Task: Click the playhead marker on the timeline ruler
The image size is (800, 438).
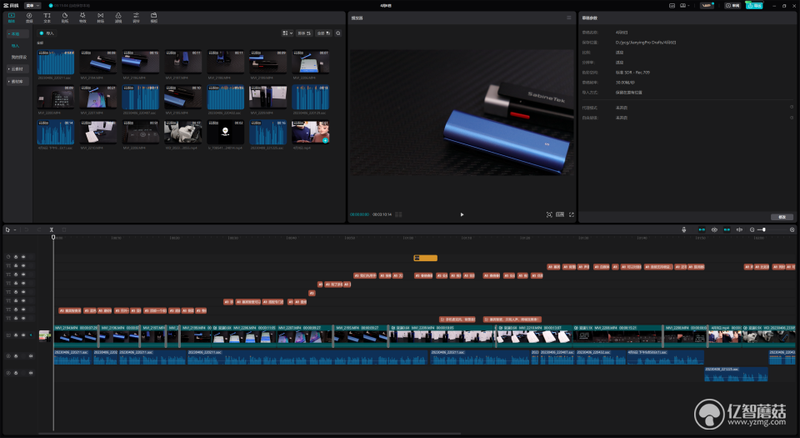Action: 53,237
